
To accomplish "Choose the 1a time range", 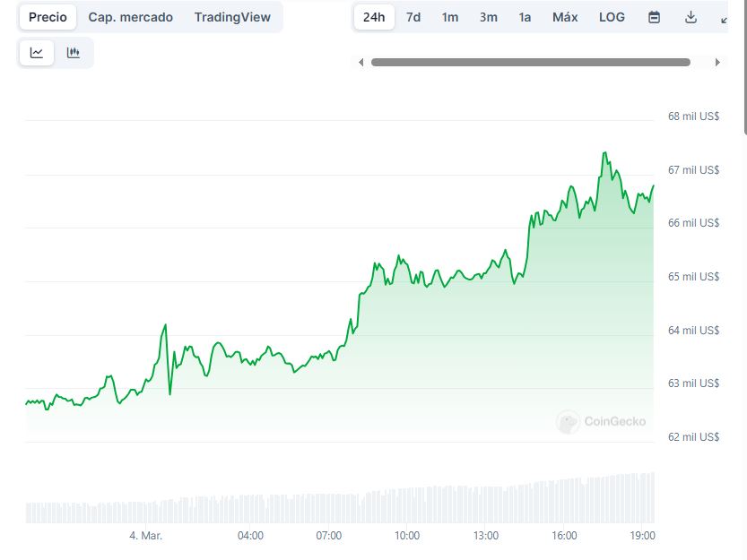I will tap(525, 17).
